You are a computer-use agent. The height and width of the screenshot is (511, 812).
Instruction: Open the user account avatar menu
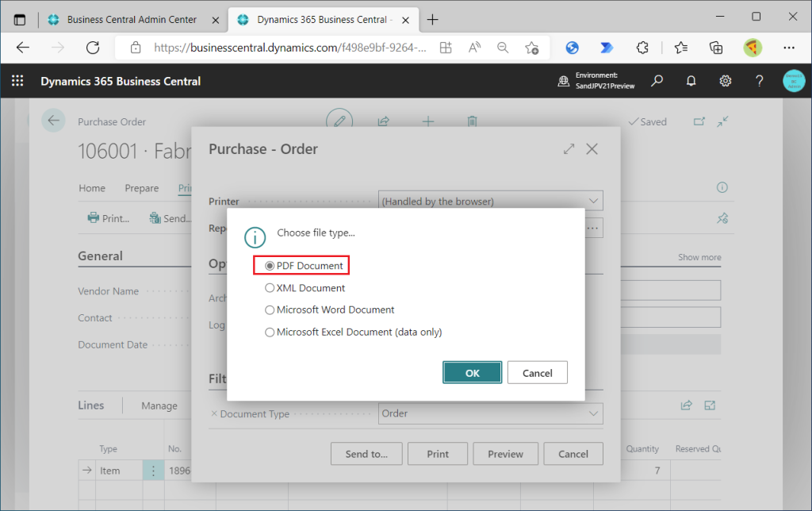(x=794, y=81)
